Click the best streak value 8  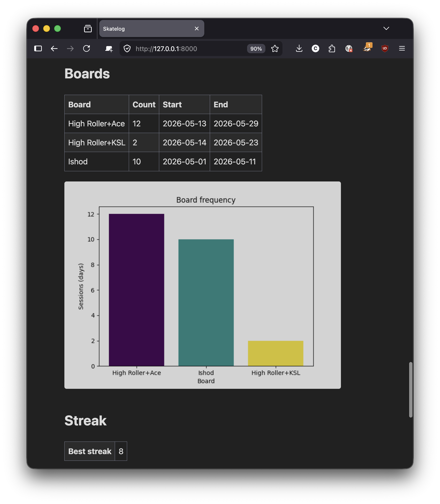tap(121, 451)
